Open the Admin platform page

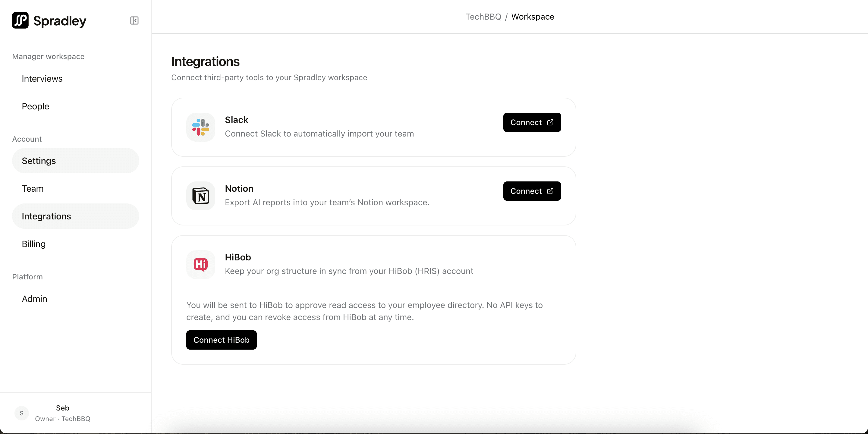point(75,299)
